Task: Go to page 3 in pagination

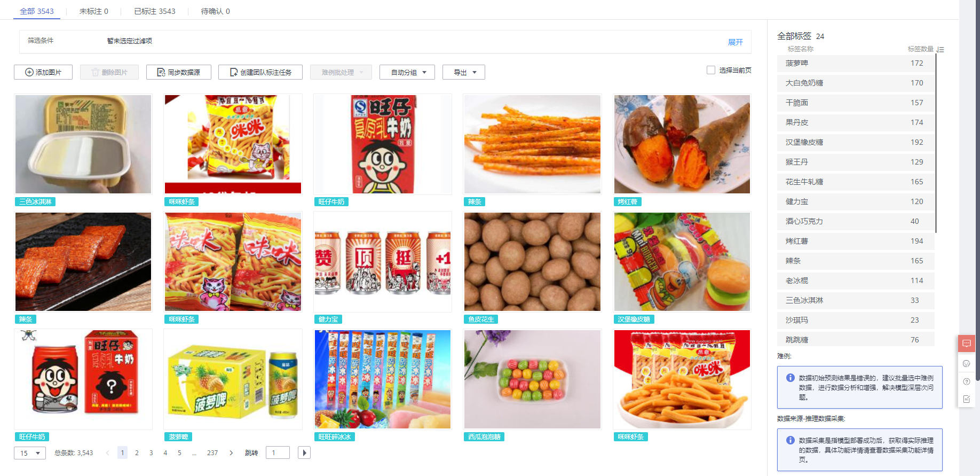Action: [151, 452]
